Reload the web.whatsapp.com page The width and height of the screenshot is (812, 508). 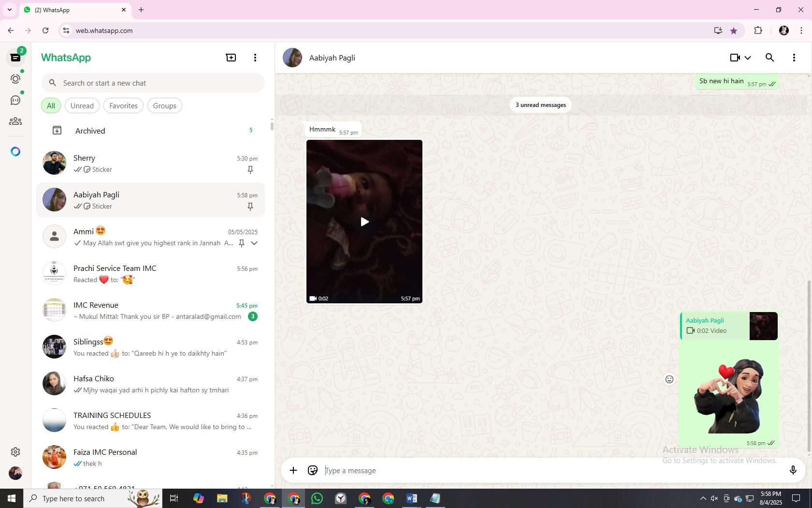(x=45, y=30)
